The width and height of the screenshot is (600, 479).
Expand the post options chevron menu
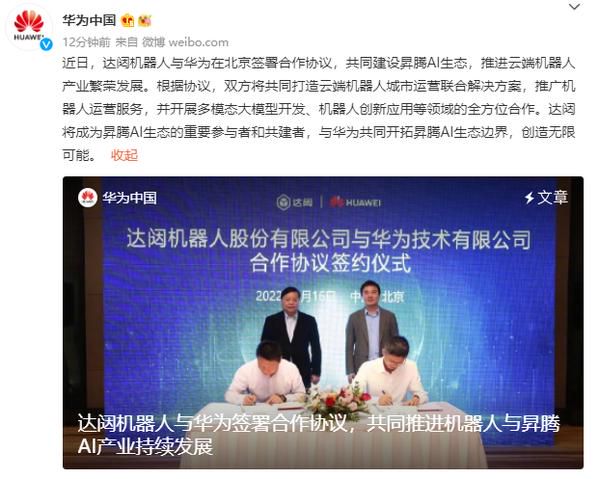click(574, 7)
